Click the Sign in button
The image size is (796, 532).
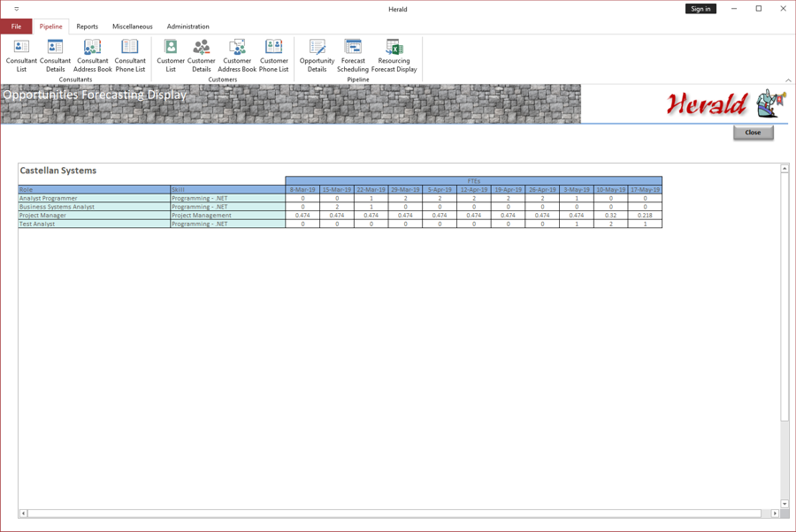[700, 9]
